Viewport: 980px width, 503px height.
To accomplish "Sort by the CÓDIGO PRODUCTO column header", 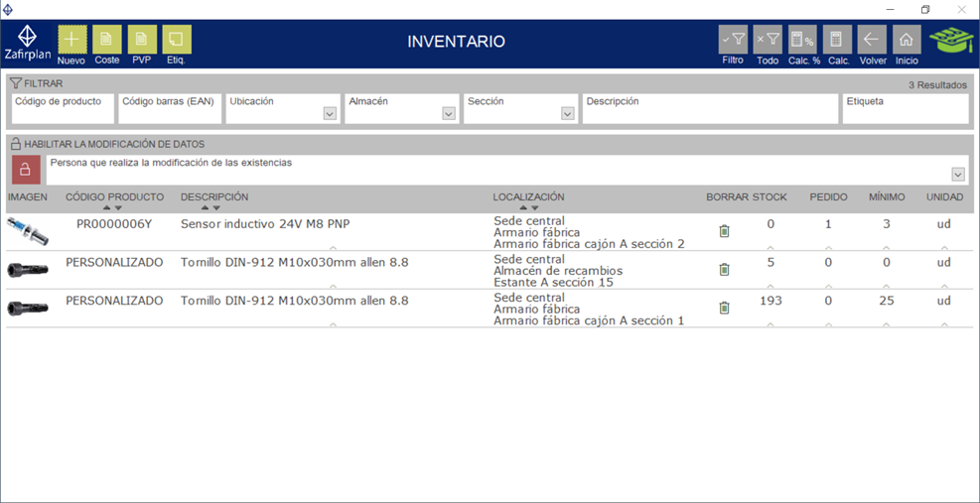I will tap(114, 197).
